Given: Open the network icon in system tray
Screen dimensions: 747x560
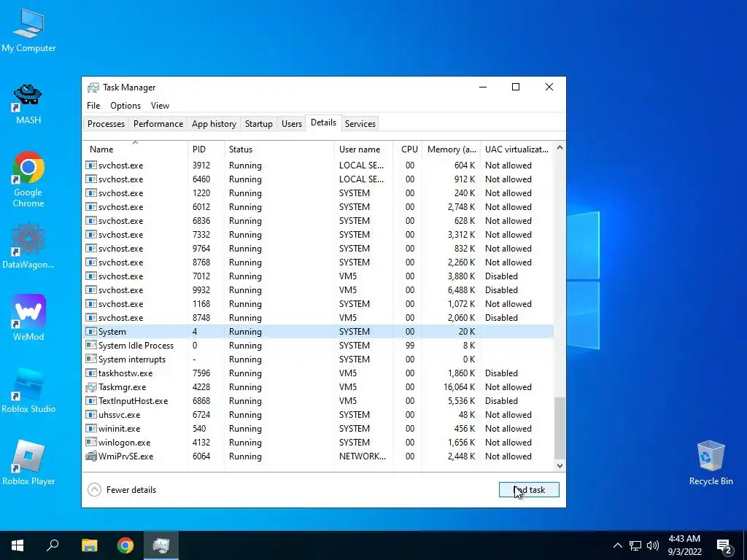Looking at the screenshot, I should pos(635,545).
